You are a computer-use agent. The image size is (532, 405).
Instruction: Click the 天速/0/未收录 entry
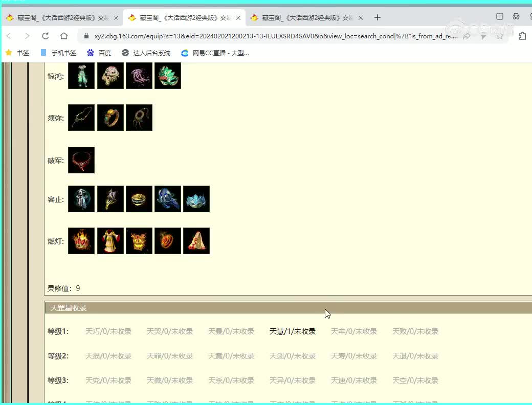point(354,380)
